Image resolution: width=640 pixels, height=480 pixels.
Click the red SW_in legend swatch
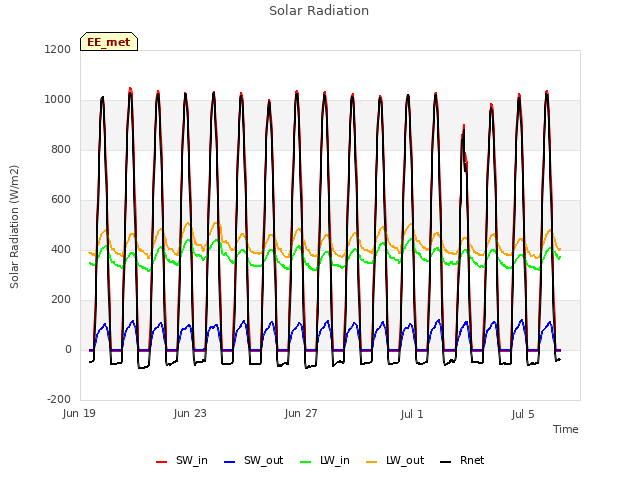[x=162, y=462]
